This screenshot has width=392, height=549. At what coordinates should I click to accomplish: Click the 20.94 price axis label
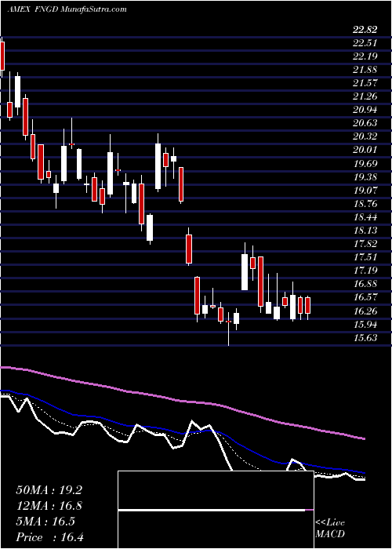[x=365, y=110]
